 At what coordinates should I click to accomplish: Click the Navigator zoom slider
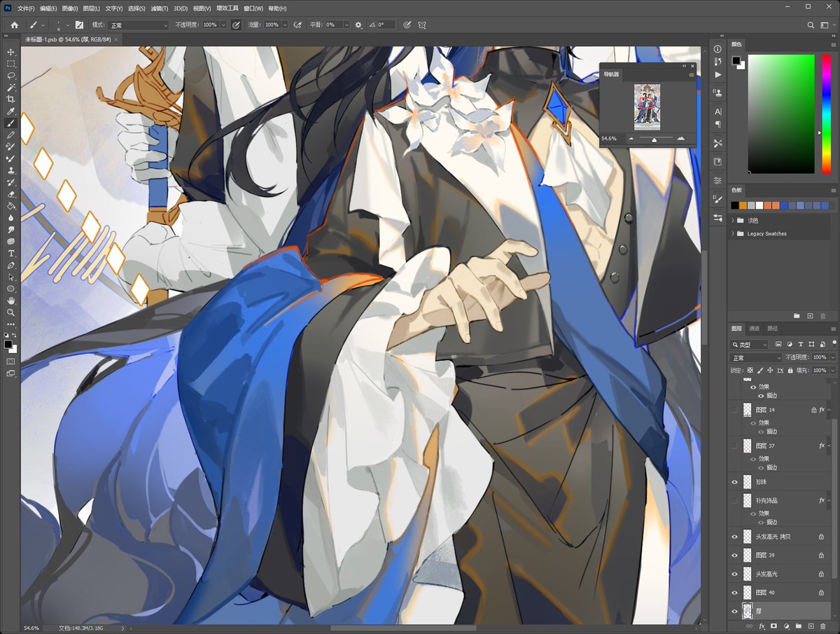click(x=654, y=139)
